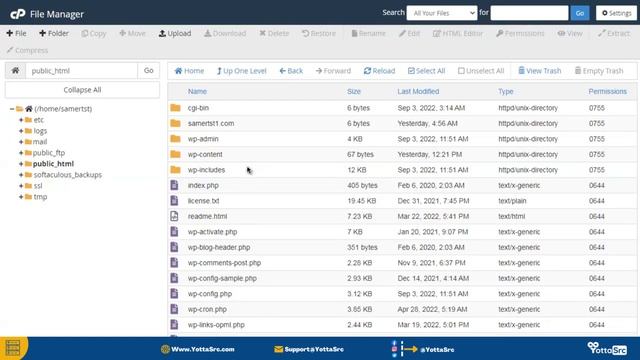Select the wp-cron.php file name
This screenshot has width=640, height=360.
(x=207, y=309)
